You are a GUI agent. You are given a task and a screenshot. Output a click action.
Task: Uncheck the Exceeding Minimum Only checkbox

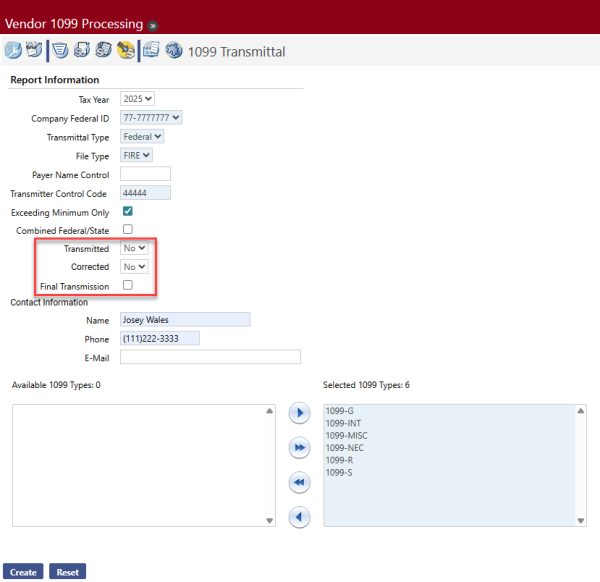pos(127,212)
